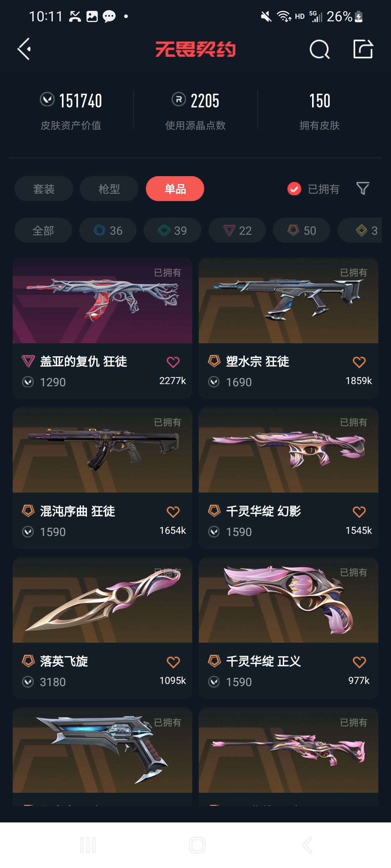The height and width of the screenshot is (868, 391).
Task: Tap the share icon top right
Action: 363,49
